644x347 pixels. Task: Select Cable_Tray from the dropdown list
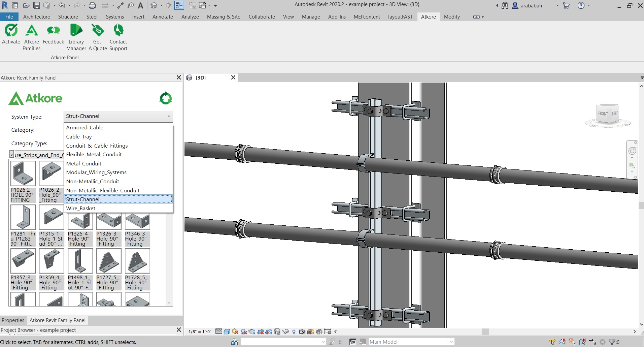(x=79, y=136)
